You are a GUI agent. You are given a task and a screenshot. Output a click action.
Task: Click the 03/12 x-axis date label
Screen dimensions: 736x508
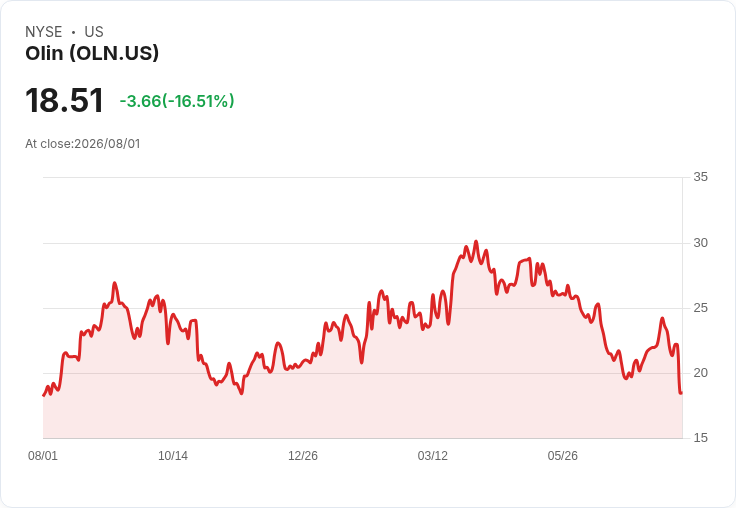[433, 455]
